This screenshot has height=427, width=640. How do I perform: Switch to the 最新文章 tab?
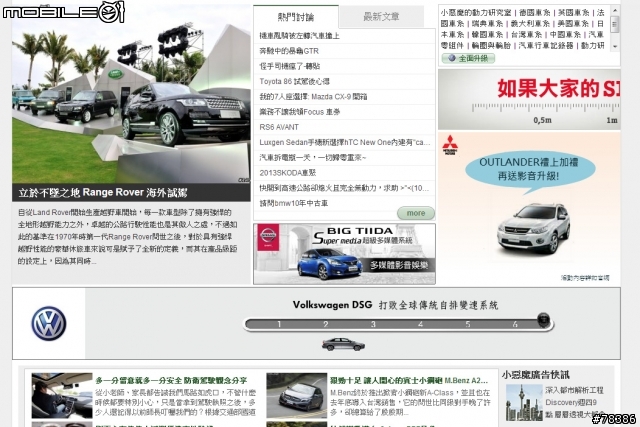(381, 16)
